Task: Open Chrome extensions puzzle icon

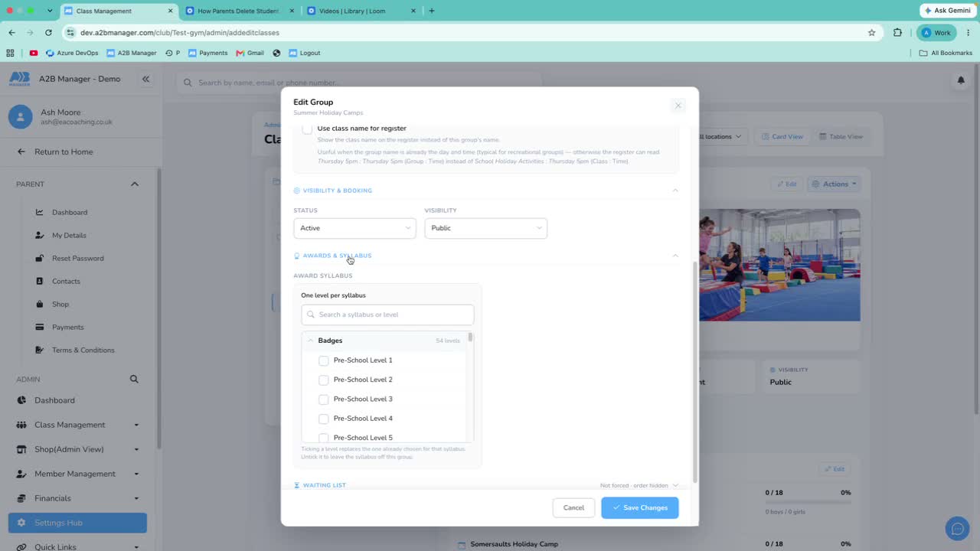Action: pyautogui.click(x=897, y=33)
